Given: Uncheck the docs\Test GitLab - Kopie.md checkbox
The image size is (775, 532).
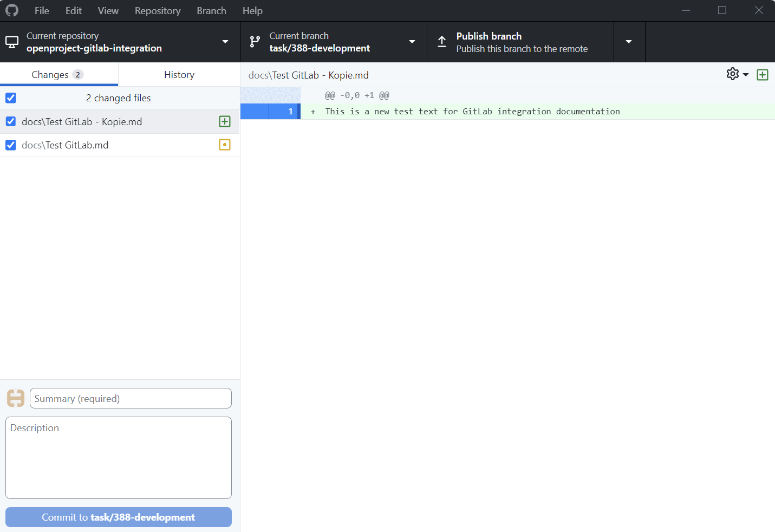Looking at the screenshot, I should coord(11,121).
